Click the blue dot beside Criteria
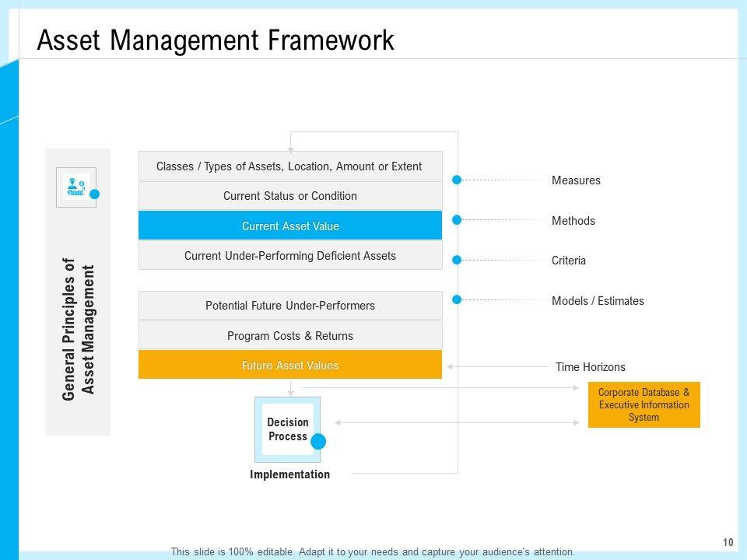 458,260
